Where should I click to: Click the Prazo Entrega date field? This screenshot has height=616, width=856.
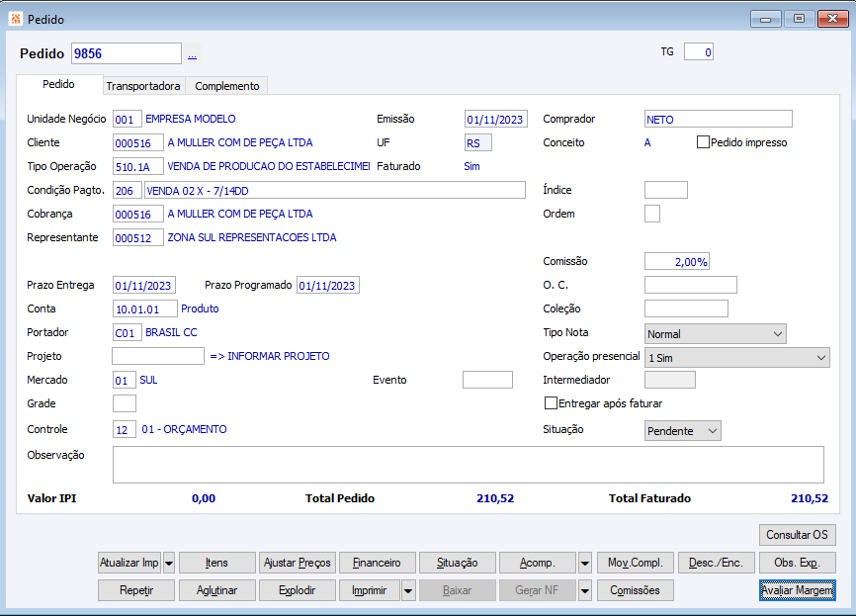coord(144,285)
